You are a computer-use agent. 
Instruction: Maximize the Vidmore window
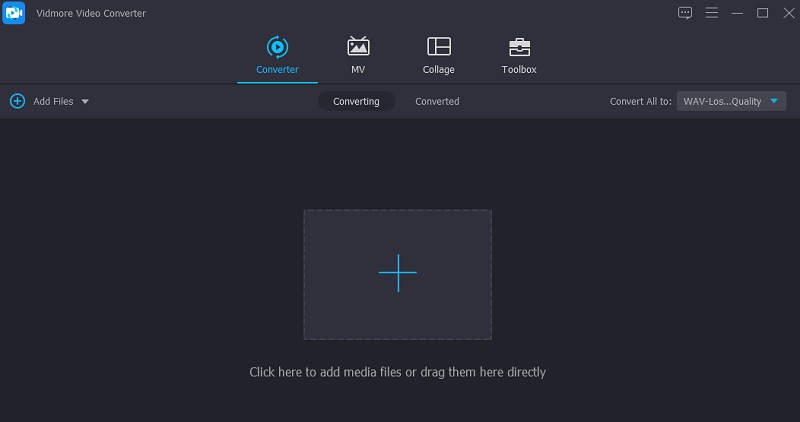762,13
